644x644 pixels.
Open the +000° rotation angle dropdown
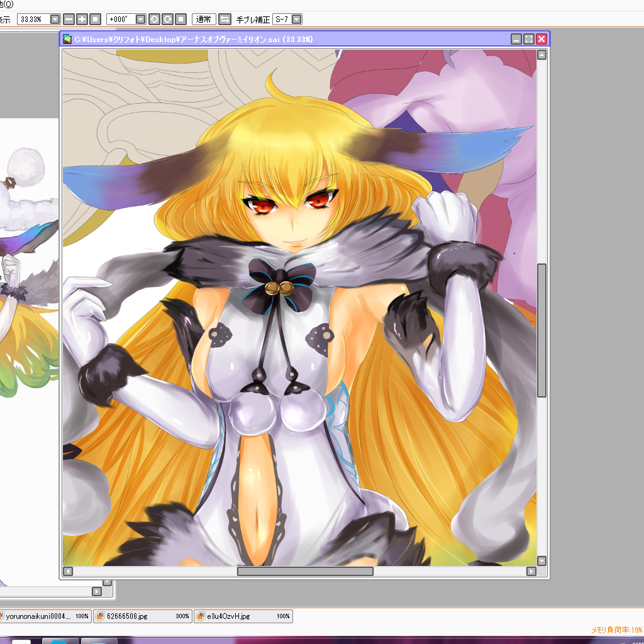tap(140, 19)
